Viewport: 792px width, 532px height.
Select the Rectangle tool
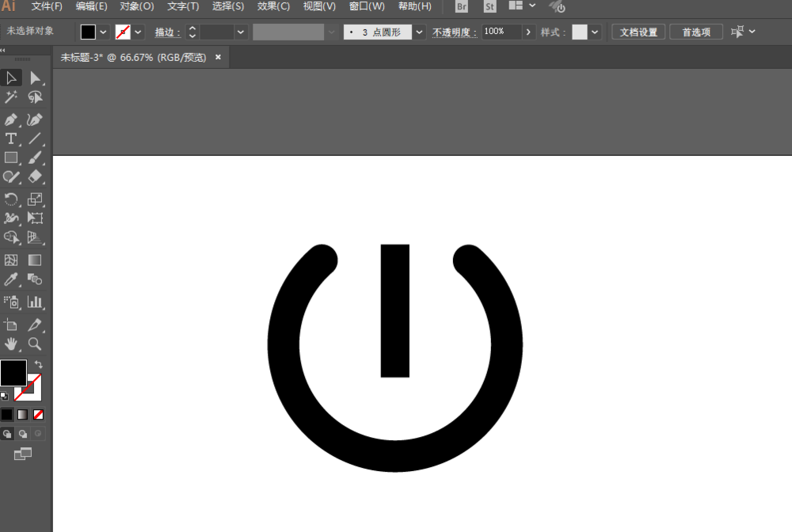click(x=11, y=158)
